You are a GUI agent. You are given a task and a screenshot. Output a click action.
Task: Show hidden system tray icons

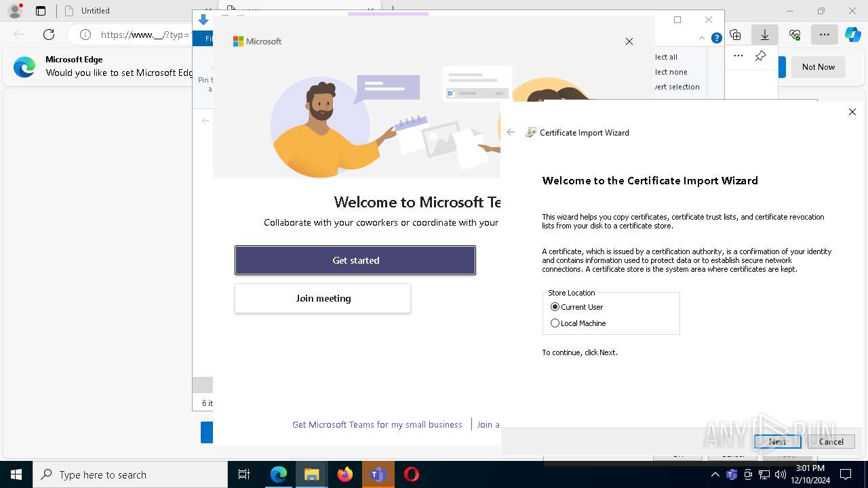point(715,474)
